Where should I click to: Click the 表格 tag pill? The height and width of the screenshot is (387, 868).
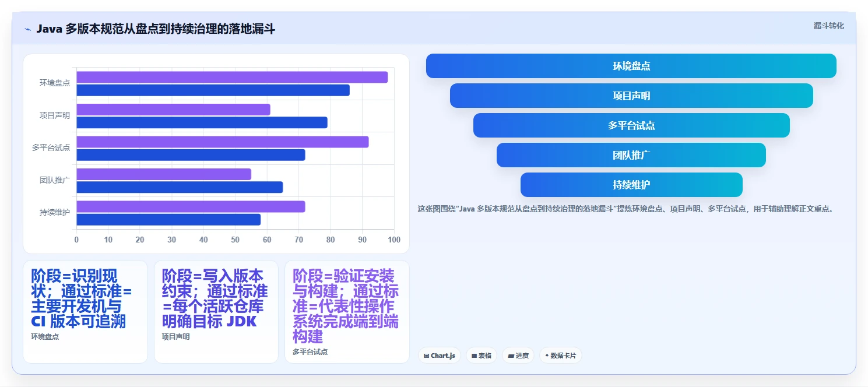[x=482, y=356]
